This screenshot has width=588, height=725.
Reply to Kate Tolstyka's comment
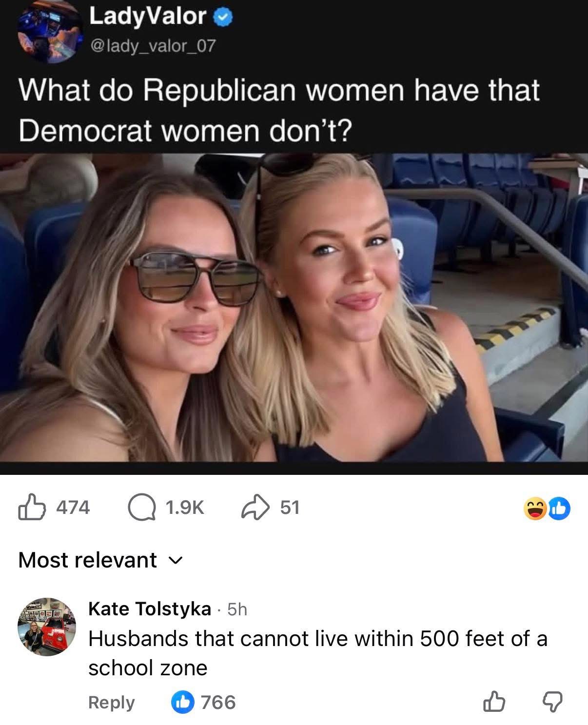(111, 702)
